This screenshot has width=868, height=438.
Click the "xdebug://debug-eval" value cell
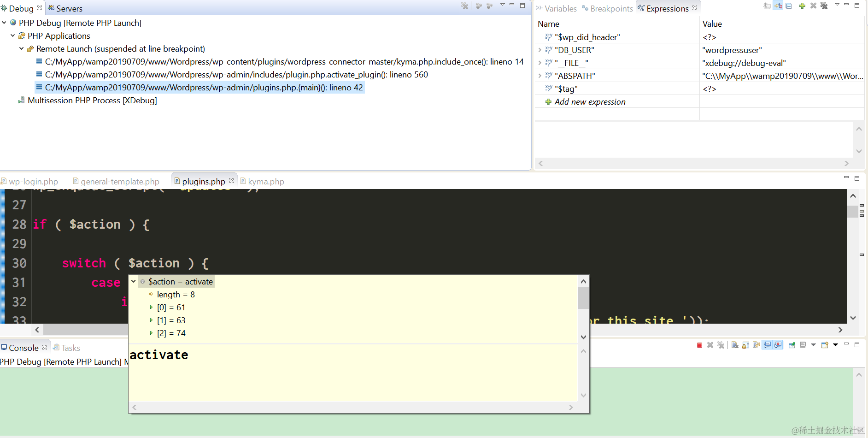782,63
